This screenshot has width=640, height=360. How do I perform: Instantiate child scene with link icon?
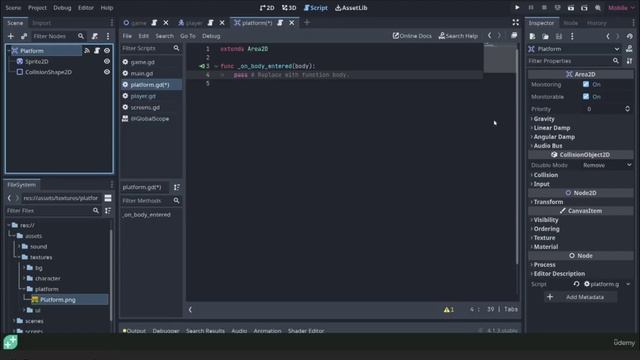click(x=24, y=36)
